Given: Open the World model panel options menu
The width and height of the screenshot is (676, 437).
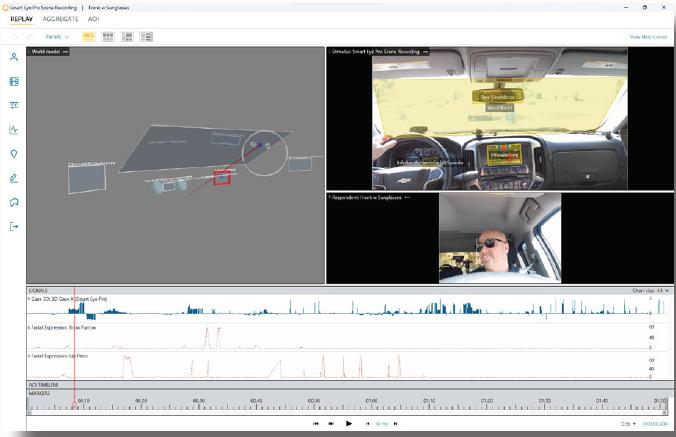Looking at the screenshot, I should coord(66,52).
